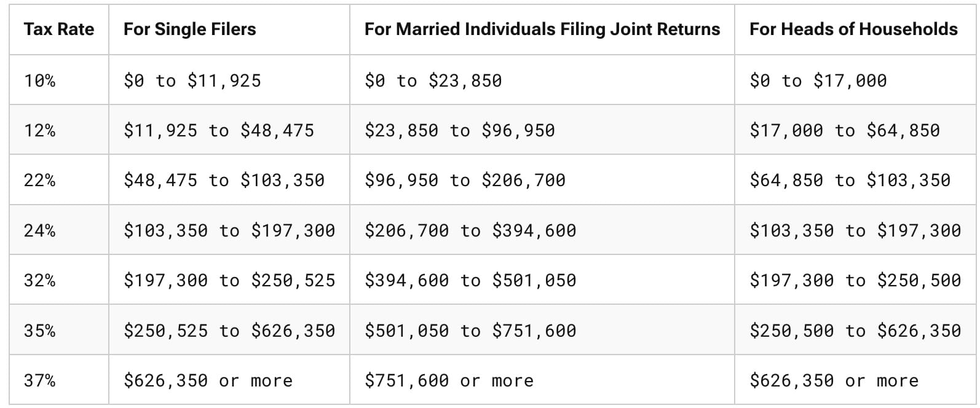
Task: Click the $64,850 to $103,350 cell
Action: coord(850,180)
